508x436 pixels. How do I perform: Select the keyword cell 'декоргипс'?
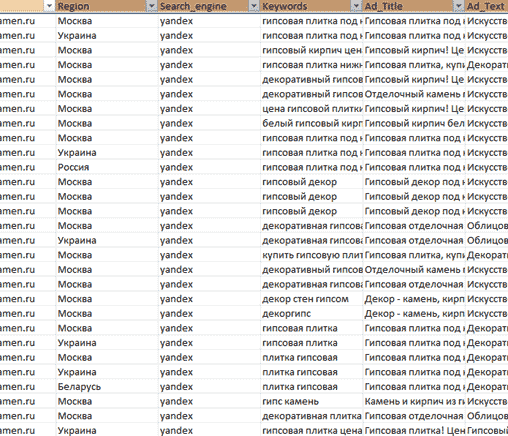coord(311,314)
